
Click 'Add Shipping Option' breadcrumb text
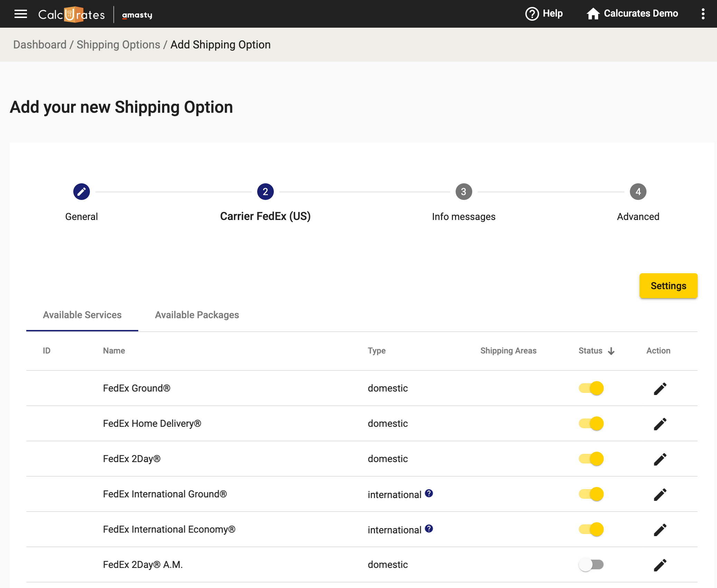pos(221,45)
